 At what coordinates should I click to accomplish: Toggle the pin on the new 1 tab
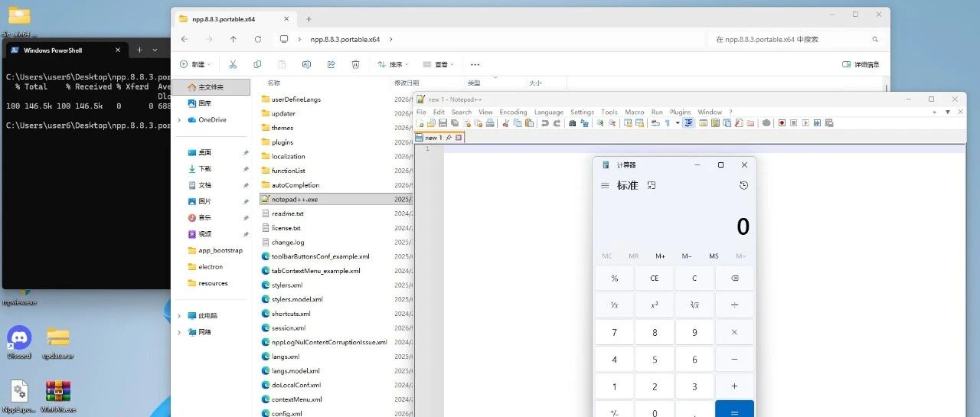[449, 138]
